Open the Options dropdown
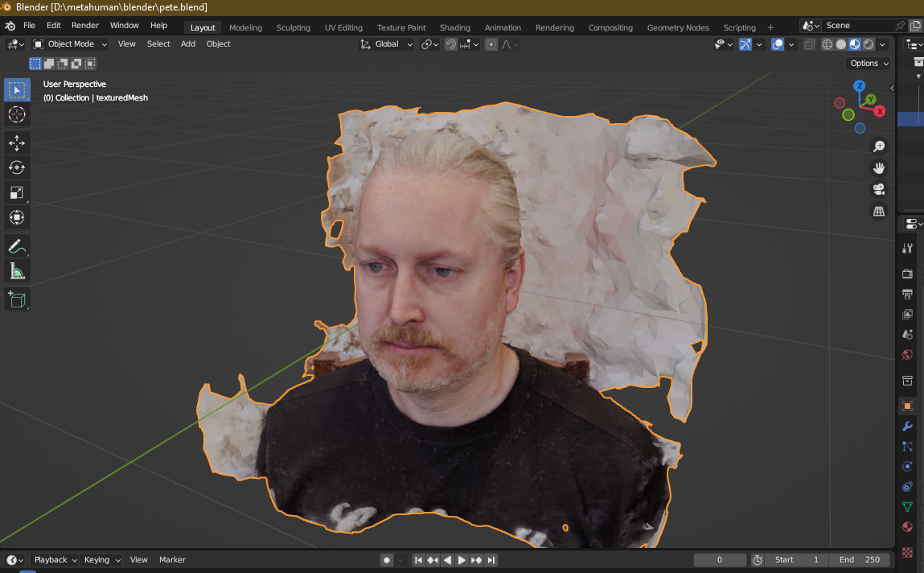The width and height of the screenshot is (924, 573). point(869,63)
